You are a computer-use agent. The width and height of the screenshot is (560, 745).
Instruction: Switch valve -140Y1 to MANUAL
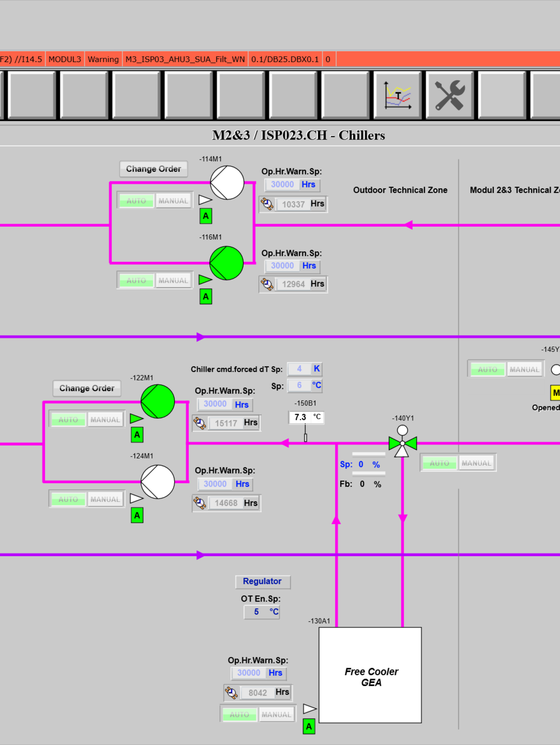point(476,463)
